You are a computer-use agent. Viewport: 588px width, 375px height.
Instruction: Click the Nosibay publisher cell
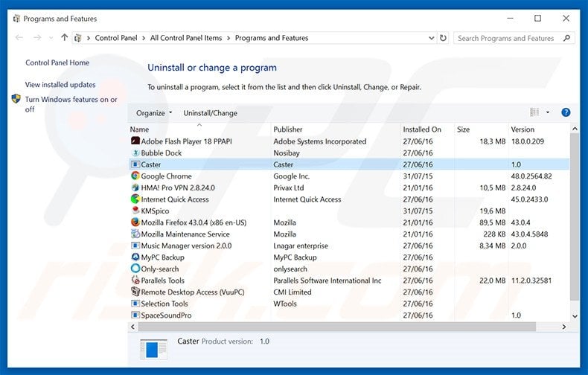tap(287, 153)
